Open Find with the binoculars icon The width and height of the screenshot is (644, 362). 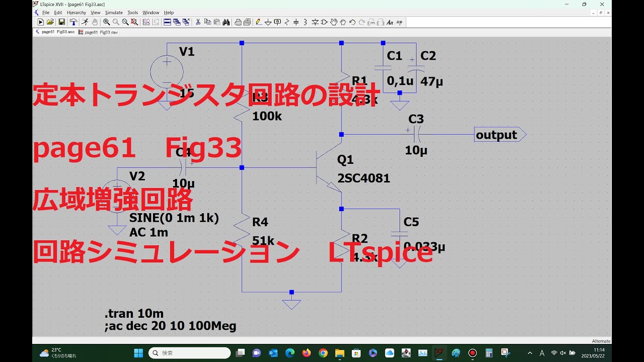tap(226, 22)
